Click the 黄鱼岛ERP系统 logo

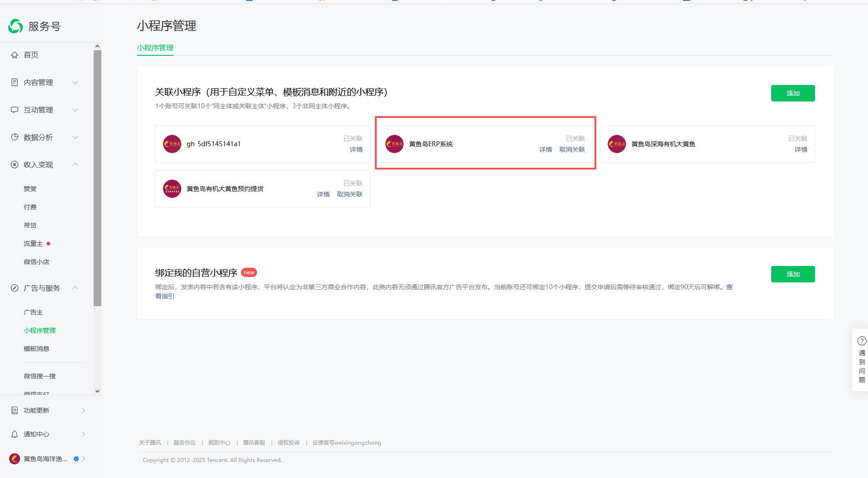pos(395,144)
